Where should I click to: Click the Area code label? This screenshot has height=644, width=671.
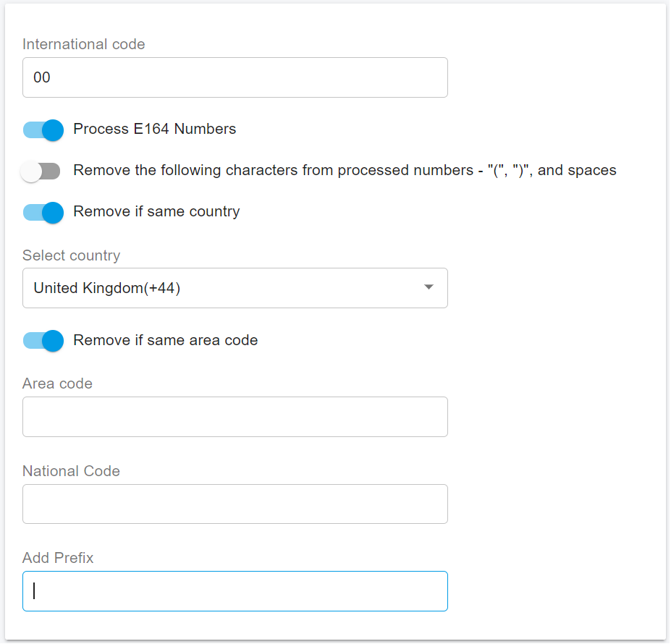point(57,384)
